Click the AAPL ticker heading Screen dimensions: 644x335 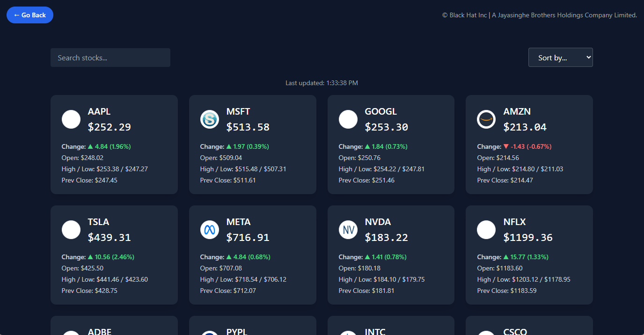pyautogui.click(x=99, y=111)
